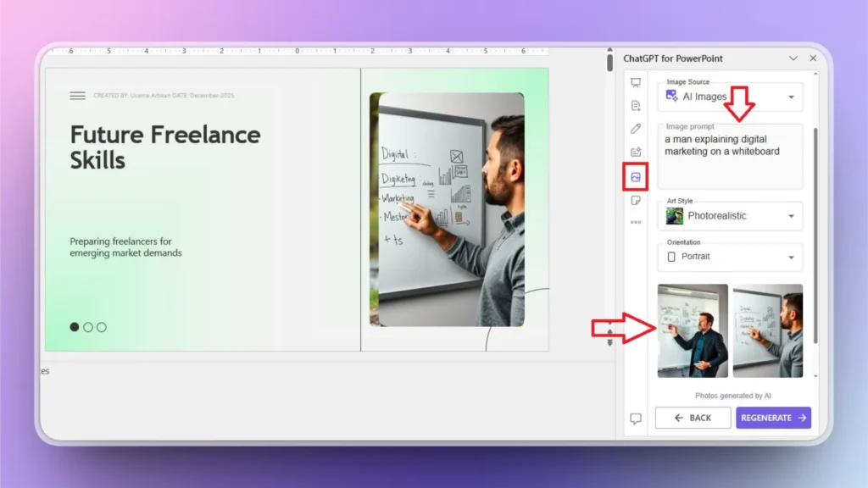Viewport: 868px width, 488px height.
Task: Select the left generated whiteboard image thumbnail
Action: pos(693,330)
